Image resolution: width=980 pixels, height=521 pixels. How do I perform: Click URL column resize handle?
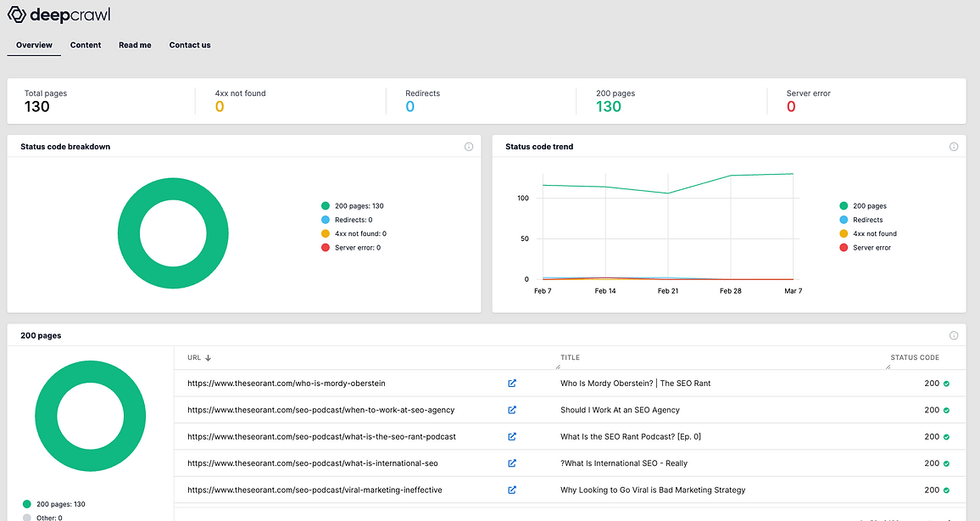[x=557, y=367]
